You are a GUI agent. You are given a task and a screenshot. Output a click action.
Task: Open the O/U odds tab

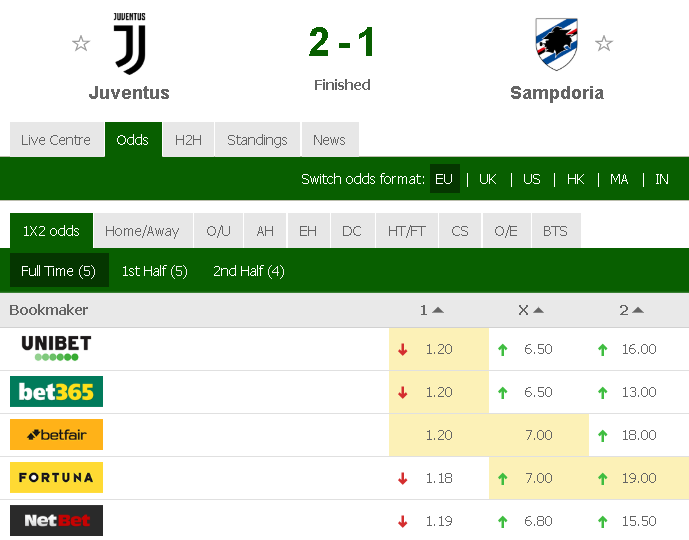(218, 231)
